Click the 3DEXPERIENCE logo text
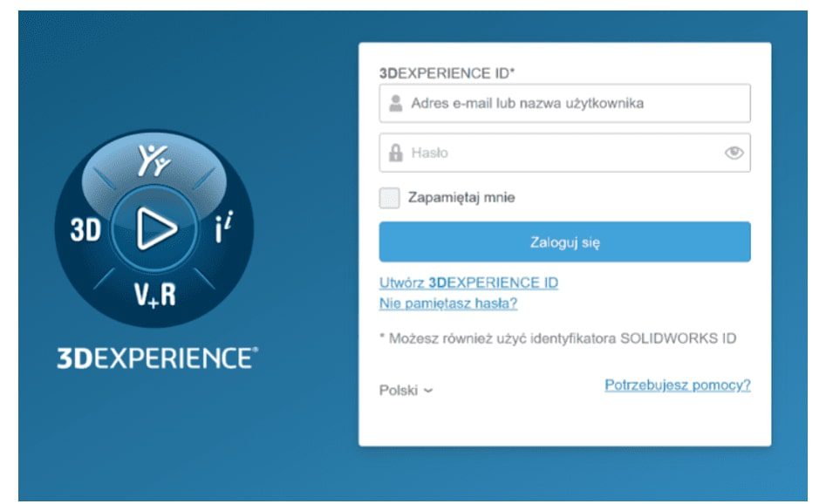The height and width of the screenshot is (504, 833). coord(157,358)
